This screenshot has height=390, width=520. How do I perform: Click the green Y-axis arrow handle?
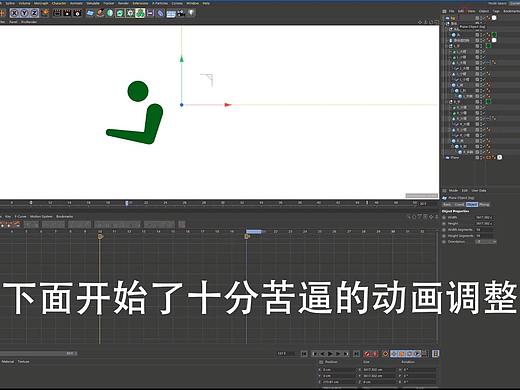(x=182, y=59)
